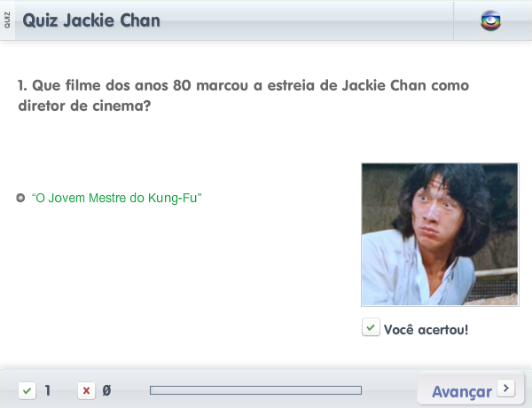
Task: Click the arrow icon next to Avançar
Action: click(x=506, y=388)
